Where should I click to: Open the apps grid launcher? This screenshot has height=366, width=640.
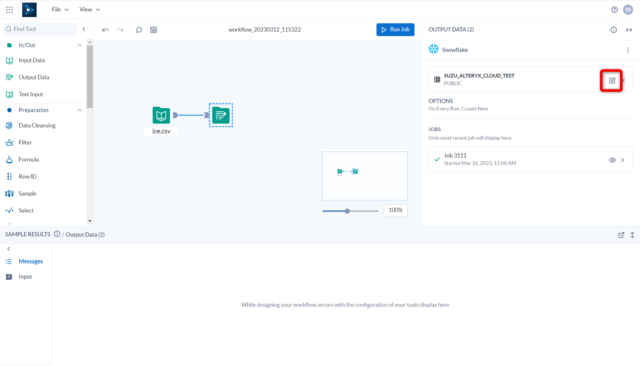click(9, 9)
